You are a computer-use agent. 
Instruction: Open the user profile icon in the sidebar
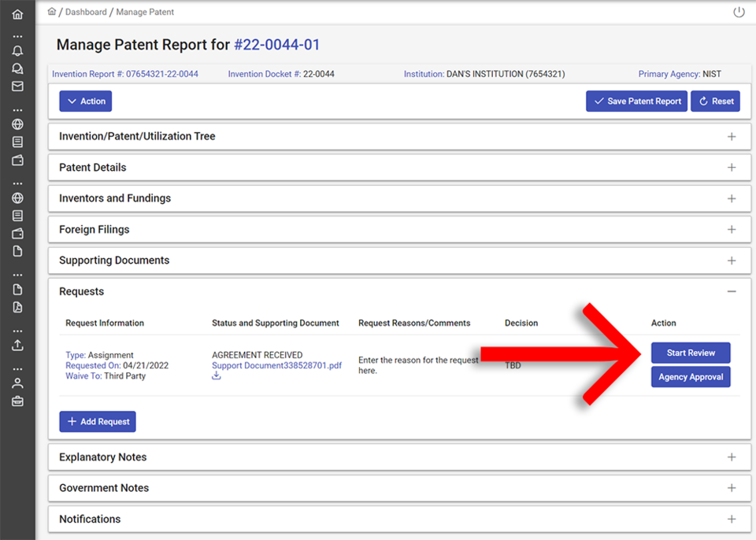coord(17,383)
